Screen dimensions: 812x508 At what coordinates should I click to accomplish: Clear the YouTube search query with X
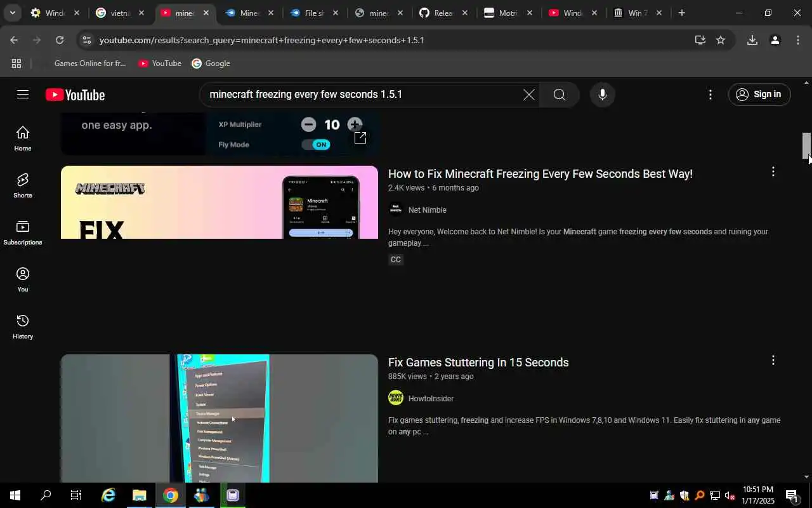[528, 95]
